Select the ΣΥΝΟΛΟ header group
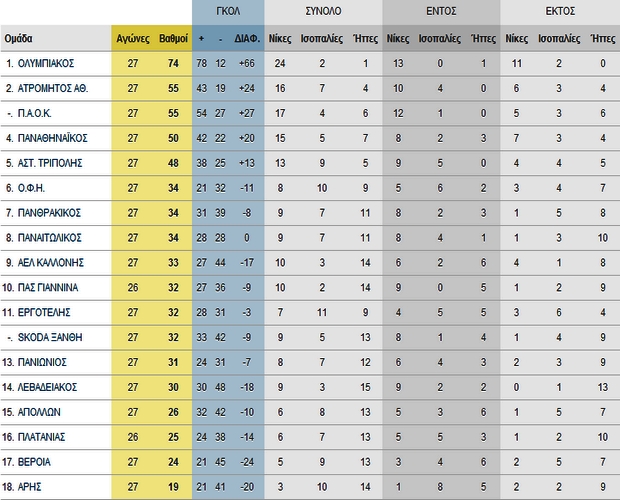This screenshot has width=620, height=500. pos(323,12)
